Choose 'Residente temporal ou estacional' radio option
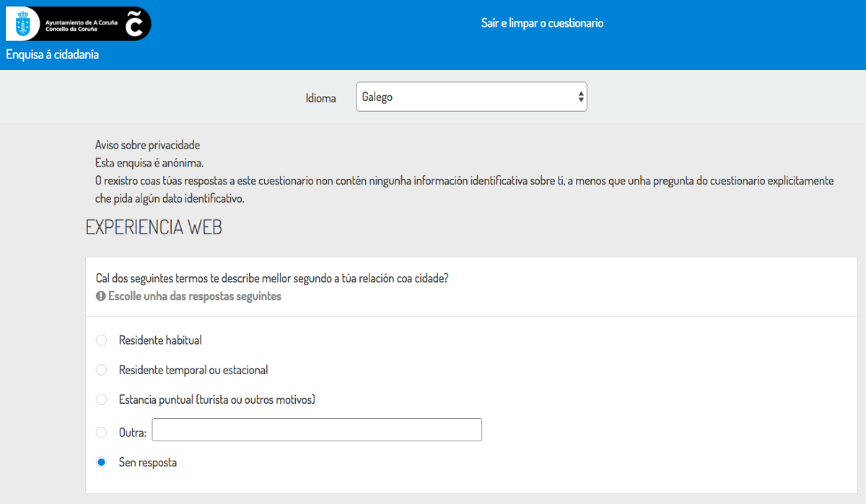 tap(102, 370)
